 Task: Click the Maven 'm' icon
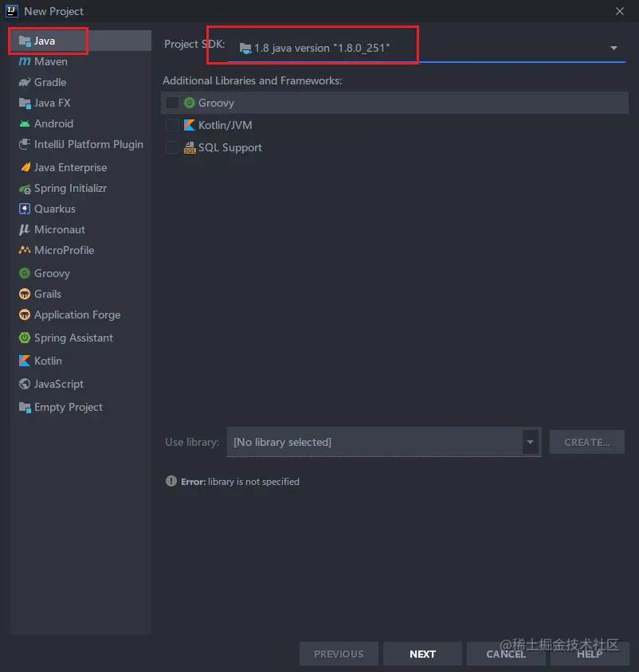pyautogui.click(x=25, y=62)
